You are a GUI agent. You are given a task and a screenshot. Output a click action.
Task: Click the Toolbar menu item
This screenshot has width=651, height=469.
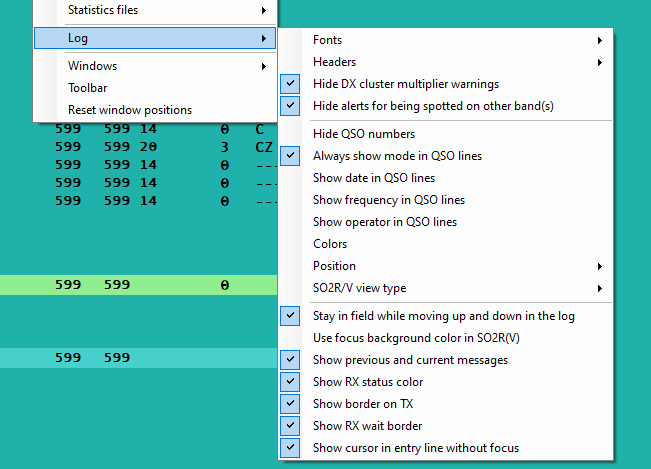point(154,88)
